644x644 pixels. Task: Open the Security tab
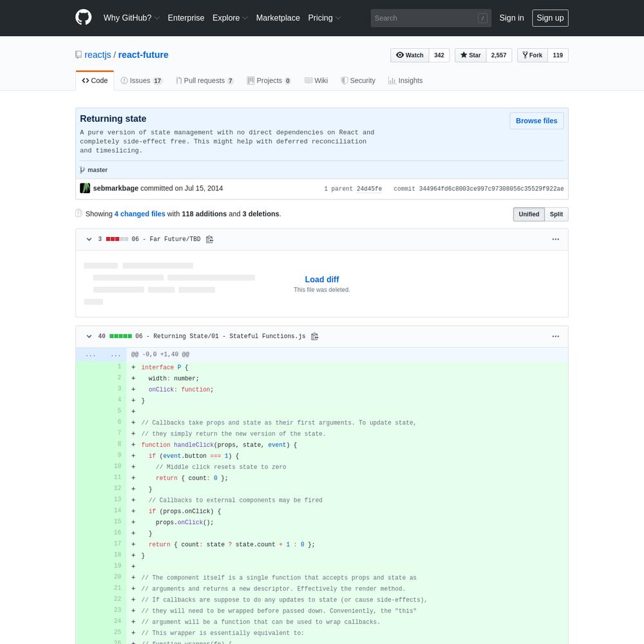[x=357, y=80]
